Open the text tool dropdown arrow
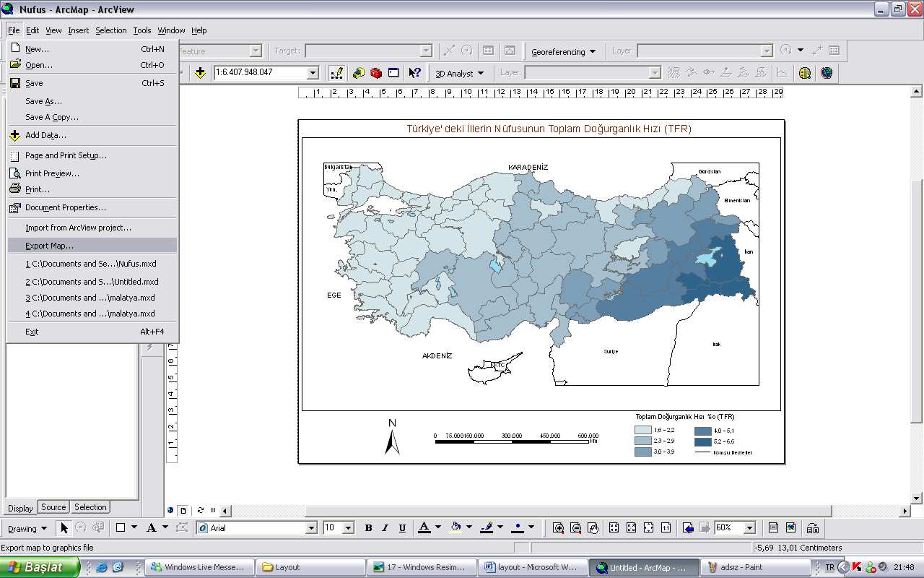This screenshot has width=924, height=578. point(165,528)
